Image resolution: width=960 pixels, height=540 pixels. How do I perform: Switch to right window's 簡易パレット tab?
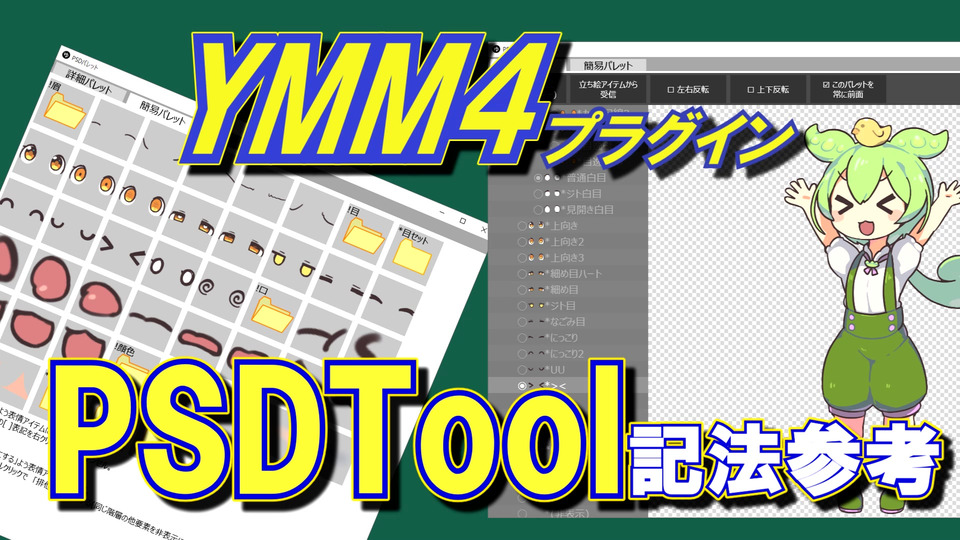click(607, 65)
